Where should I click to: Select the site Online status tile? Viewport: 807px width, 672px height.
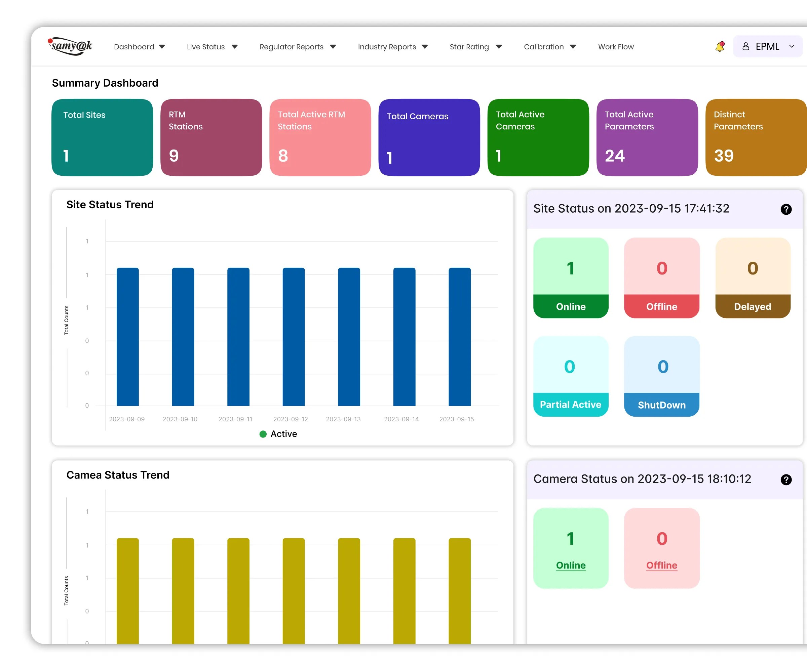571,278
